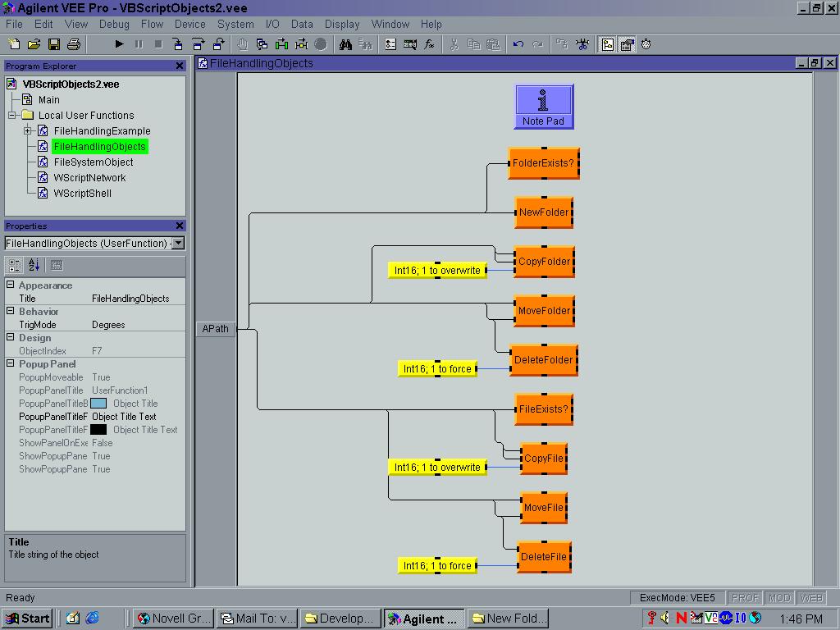This screenshot has height=630, width=840.
Task: Toggle the Program Explorer toolbar button
Action: point(608,44)
